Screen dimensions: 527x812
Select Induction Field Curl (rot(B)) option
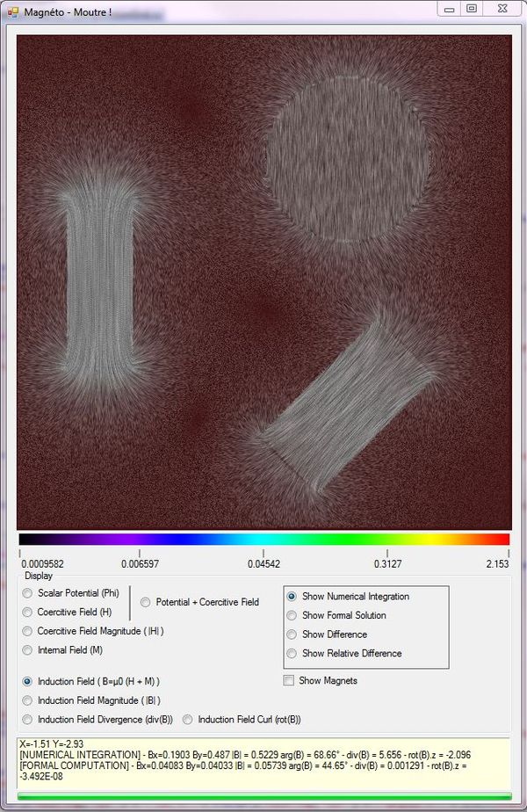188,720
